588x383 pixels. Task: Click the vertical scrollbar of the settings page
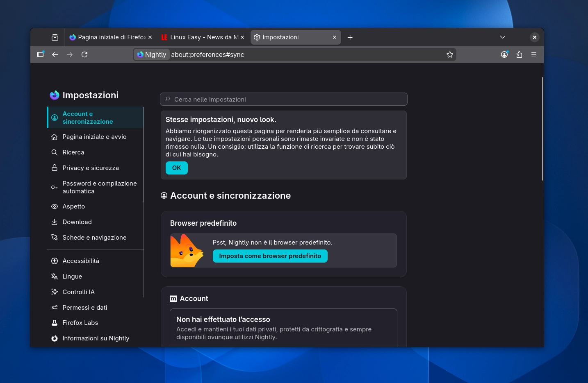[x=542, y=129]
